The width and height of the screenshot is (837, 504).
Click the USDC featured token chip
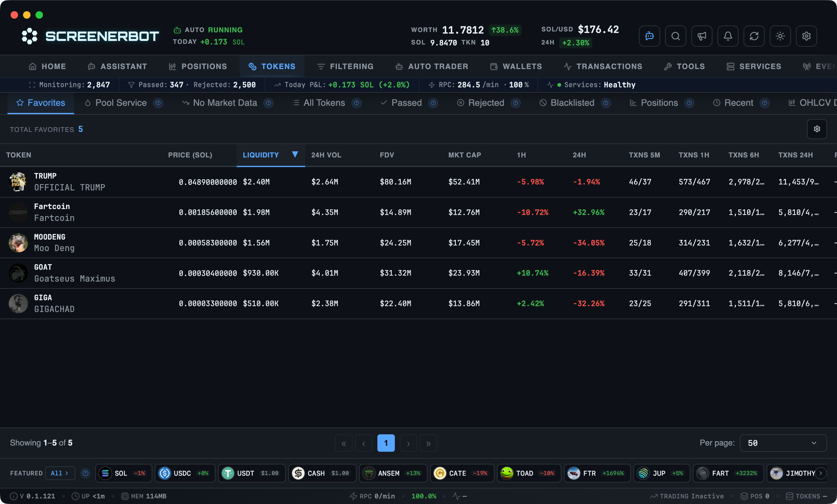[185, 473]
